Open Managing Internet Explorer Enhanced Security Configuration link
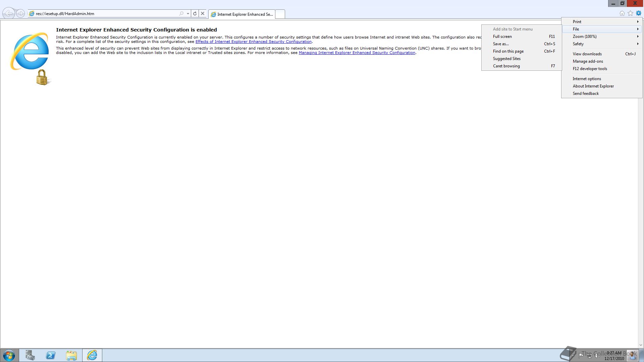This screenshot has height=362, width=644. [357, 53]
